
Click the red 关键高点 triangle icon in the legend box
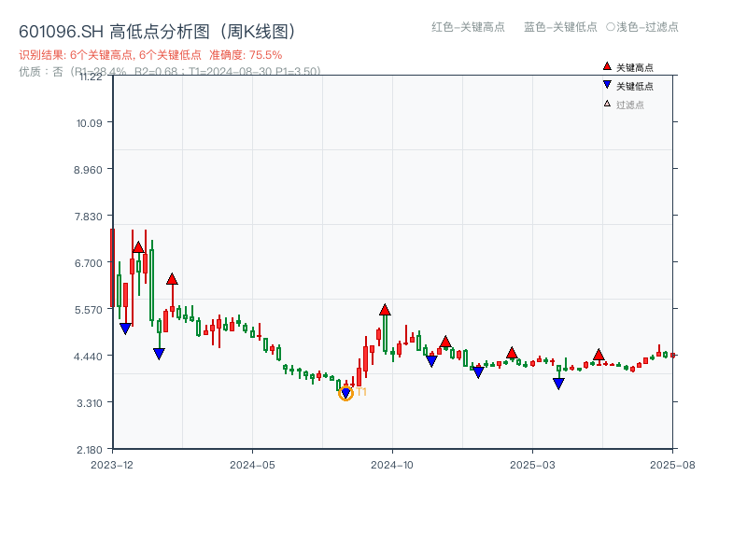pos(606,67)
